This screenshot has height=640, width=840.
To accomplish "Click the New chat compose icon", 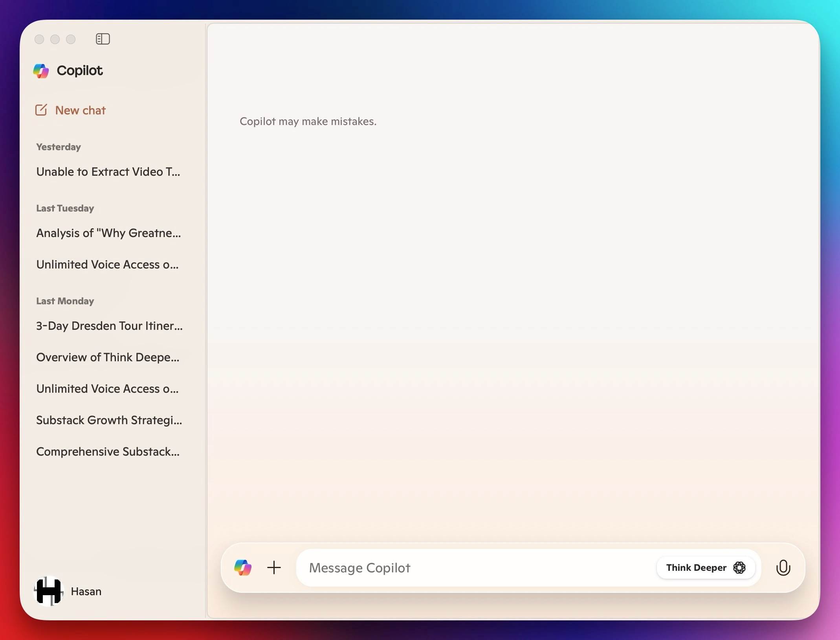I will point(41,110).
